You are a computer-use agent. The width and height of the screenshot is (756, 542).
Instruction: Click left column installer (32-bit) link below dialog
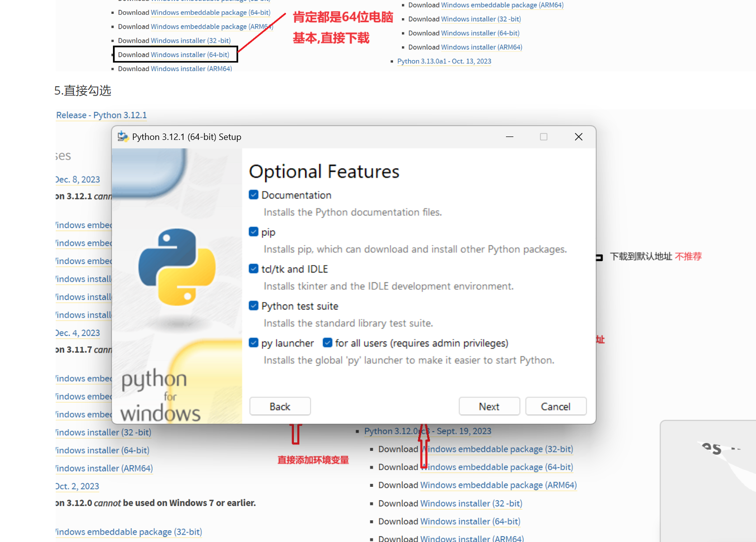coord(104,433)
